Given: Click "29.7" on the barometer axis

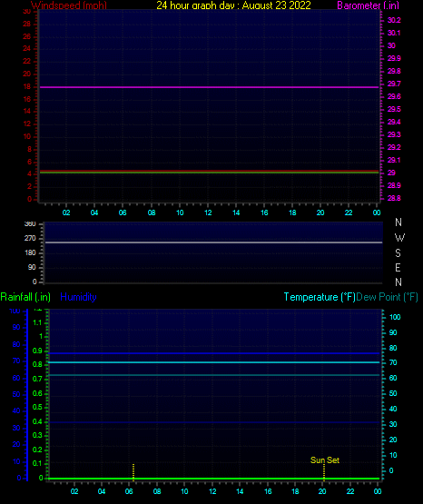Looking at the screenshot, I should point(394,84).
